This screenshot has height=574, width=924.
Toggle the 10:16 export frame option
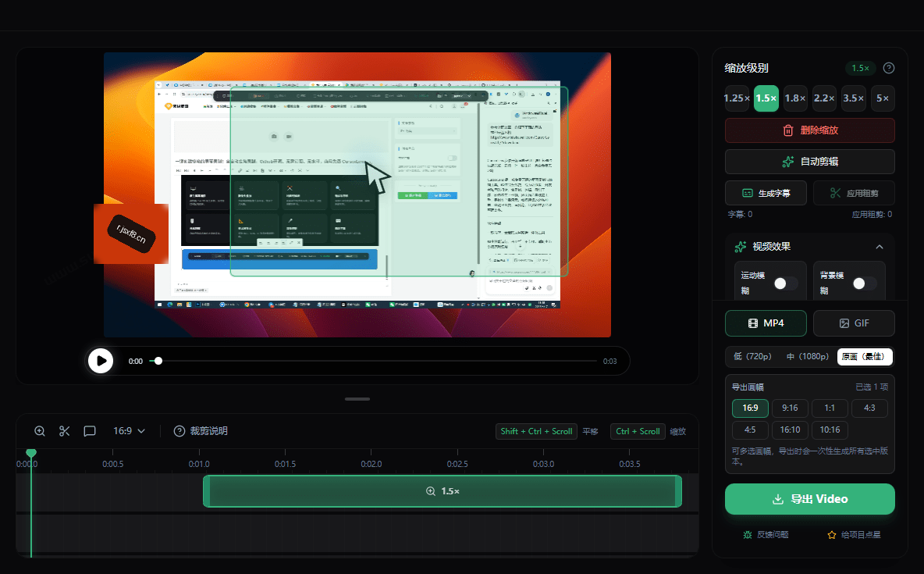point(830,430)
